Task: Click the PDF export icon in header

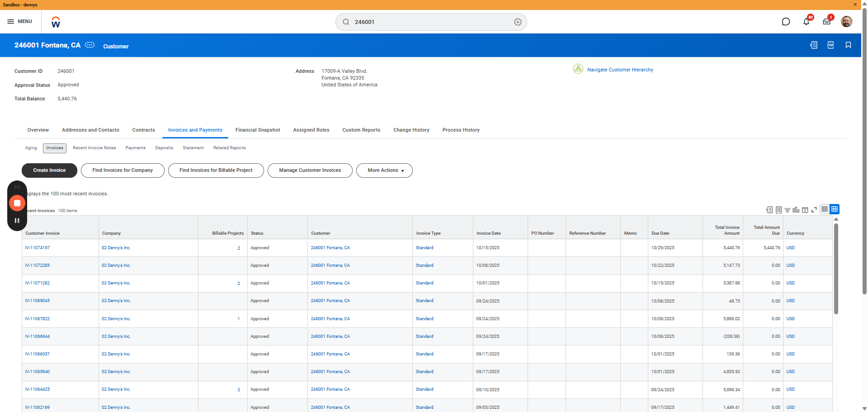Action: [x=830, y=45]
